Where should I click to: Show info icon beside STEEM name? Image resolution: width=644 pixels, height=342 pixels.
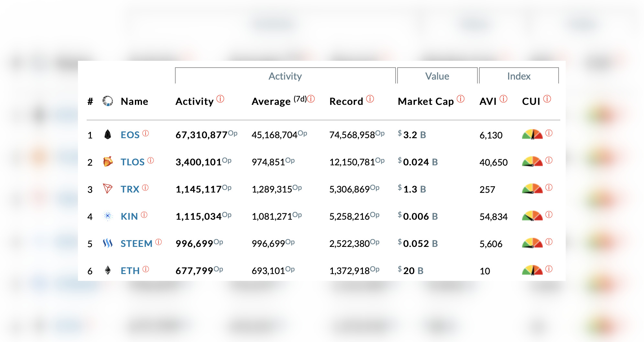point(158,242)
